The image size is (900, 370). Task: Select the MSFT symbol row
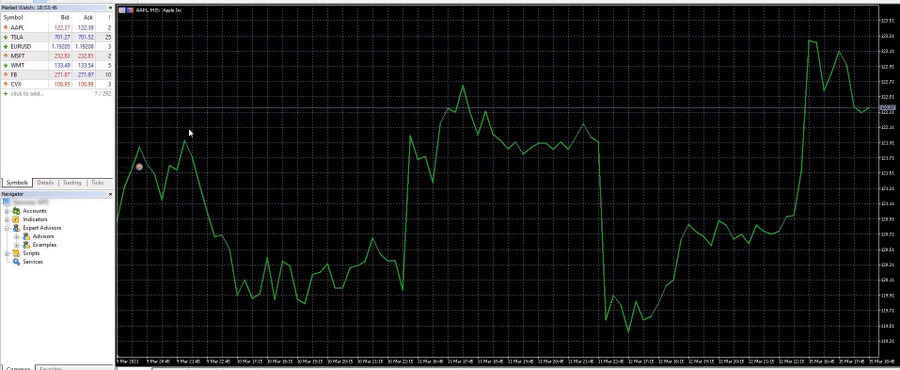[x=57, y=56]
